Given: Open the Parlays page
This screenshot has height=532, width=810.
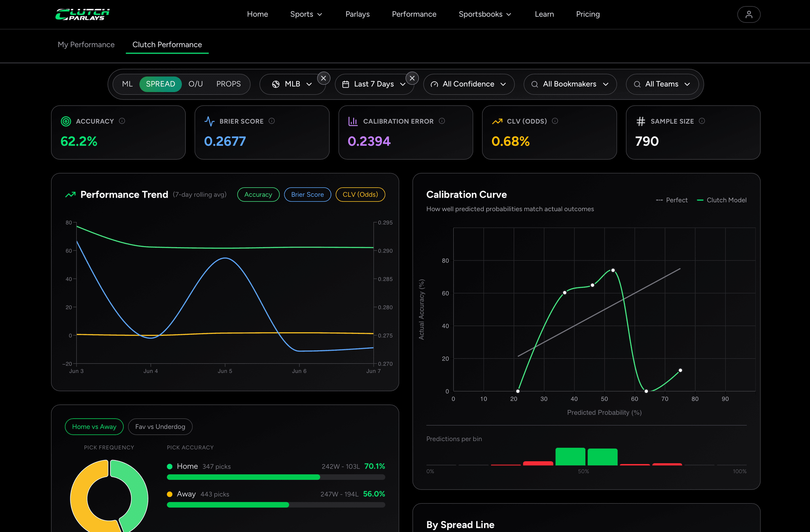Looking at the screenshot, I should click(x=358, y=14).
